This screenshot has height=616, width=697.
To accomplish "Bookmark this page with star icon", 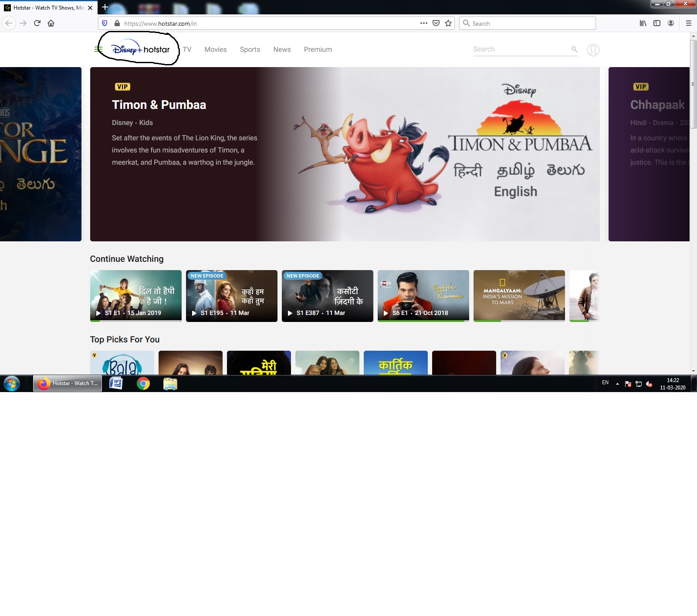I will (448, 23).
